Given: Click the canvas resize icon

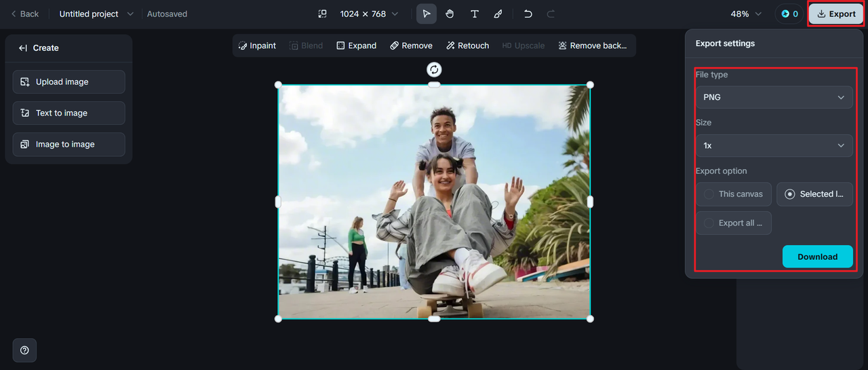Looking at the screenshot, I should (x=323, y=14).
